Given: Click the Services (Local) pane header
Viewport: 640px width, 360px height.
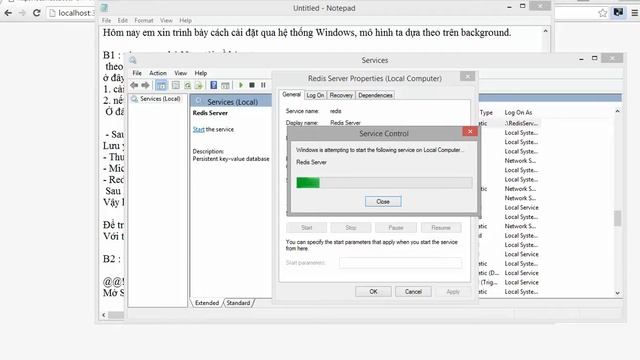Looking at the screenshot, I should click(x=232, y=101).
